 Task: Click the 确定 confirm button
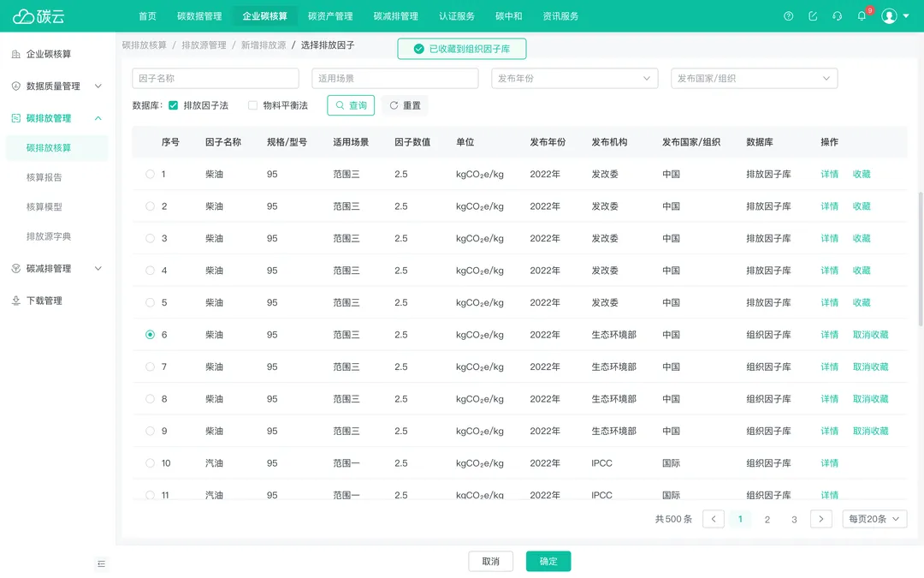(x=548, y=562)
